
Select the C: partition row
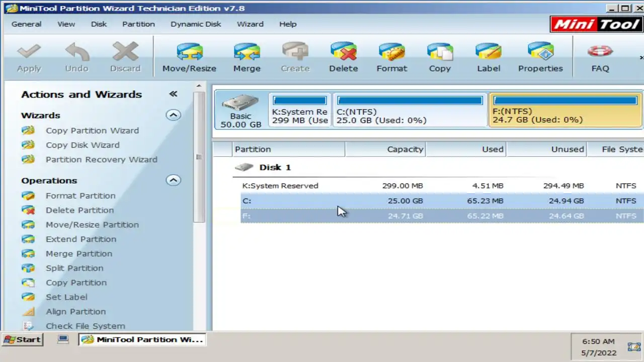442,201
